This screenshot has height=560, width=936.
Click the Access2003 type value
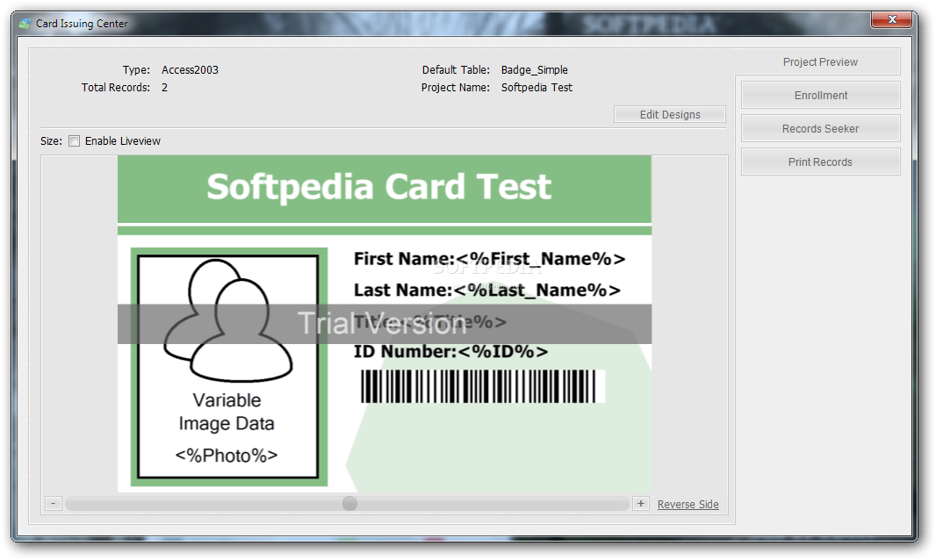tap(190, 70)
